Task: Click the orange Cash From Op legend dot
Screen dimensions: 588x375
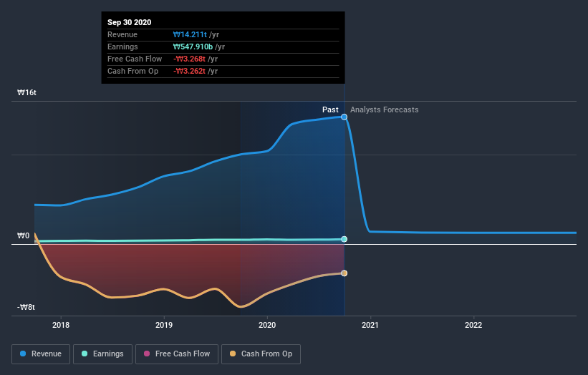Action: click(233, 354)
